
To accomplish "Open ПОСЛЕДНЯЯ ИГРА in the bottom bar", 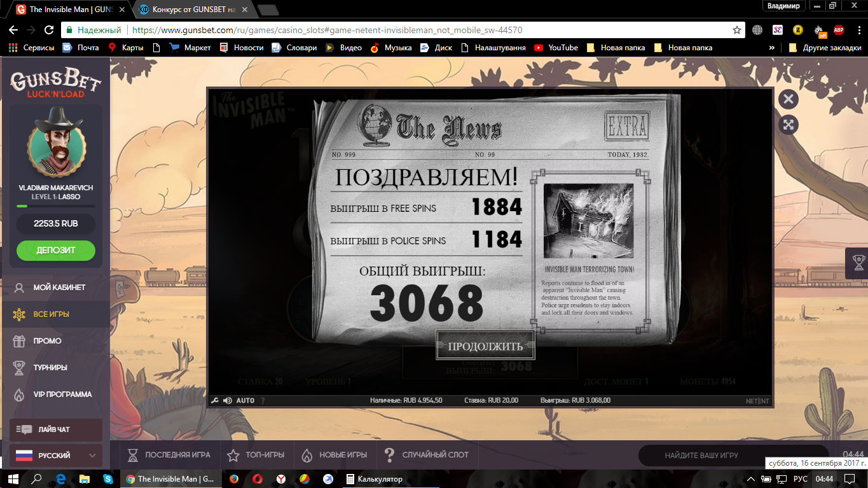I will (169, 455).
